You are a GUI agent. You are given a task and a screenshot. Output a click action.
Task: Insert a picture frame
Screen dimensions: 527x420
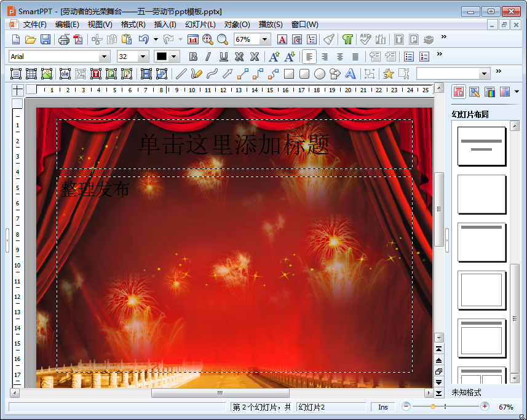click(x=47, y=74)
